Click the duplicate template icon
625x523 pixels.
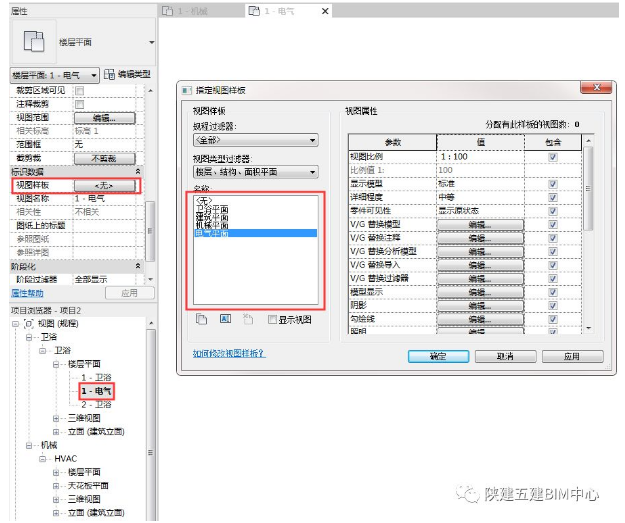[x=202, y=319]
